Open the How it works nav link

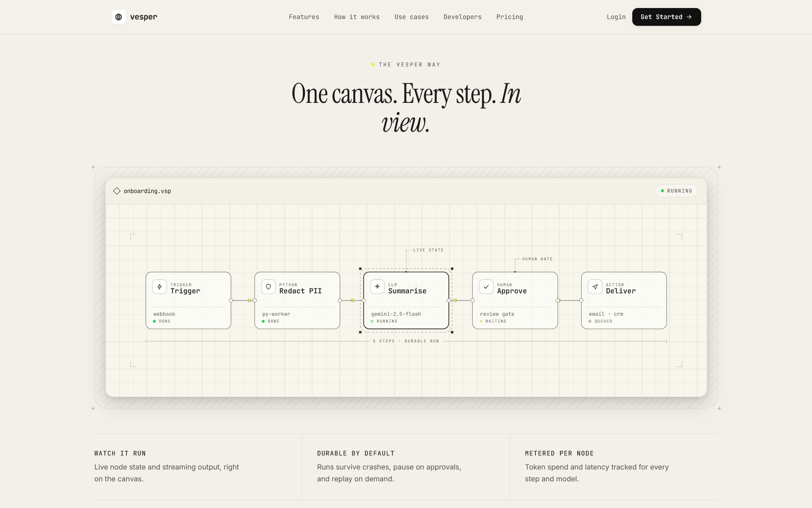pyautogui.click(x=357, y=17)
